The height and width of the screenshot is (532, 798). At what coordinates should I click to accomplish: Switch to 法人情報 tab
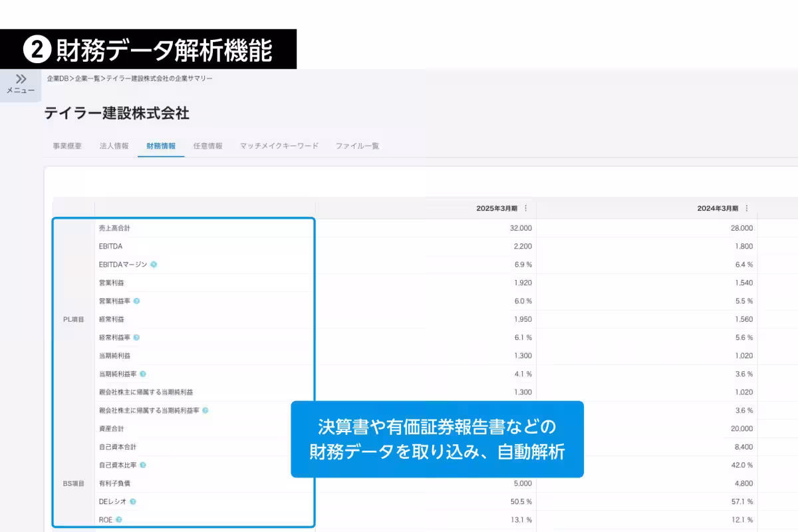114,146
